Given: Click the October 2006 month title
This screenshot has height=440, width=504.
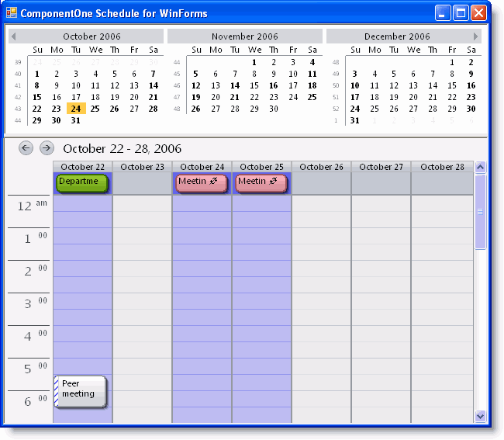Looking at the screenshot, I should tap(91, 36).
